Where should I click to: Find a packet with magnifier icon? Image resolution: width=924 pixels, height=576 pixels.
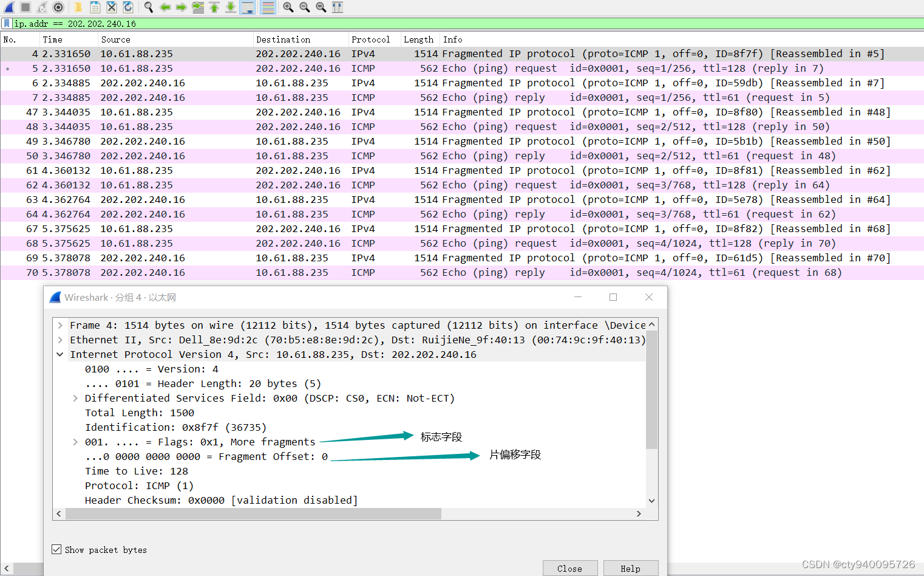149,7
